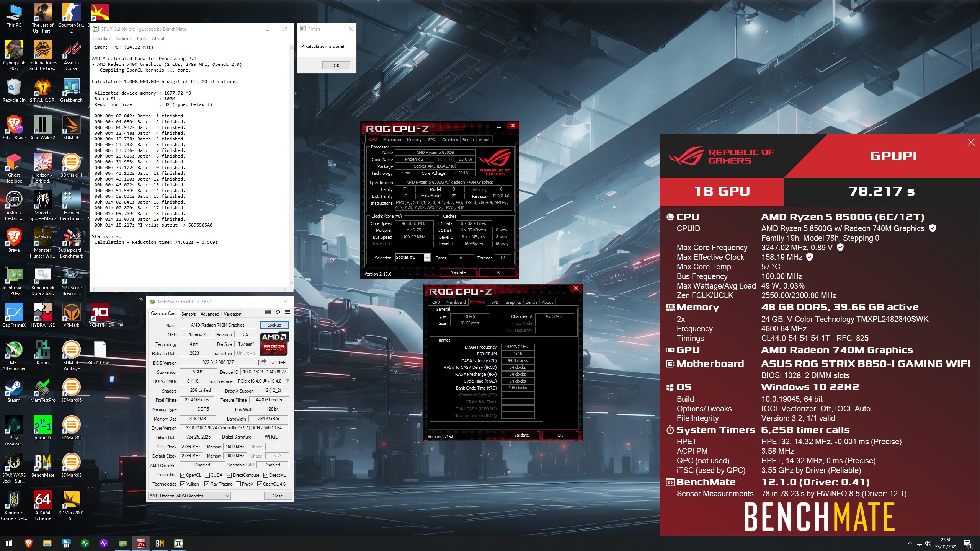Close the BenchMate GPUPI result panel

click(x=971, y=142)
